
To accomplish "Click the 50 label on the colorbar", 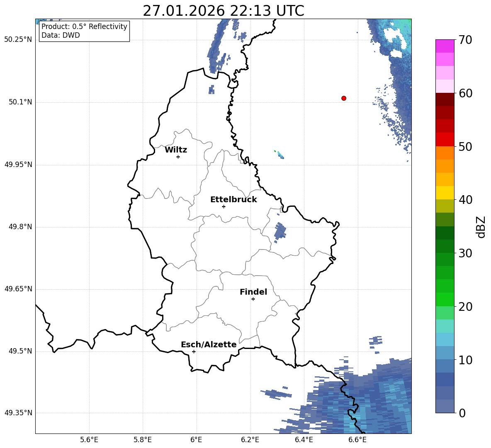I will (465, 147).
